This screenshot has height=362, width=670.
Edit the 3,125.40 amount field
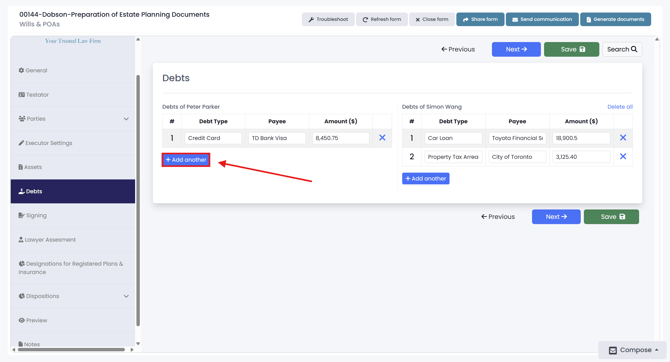581,157
